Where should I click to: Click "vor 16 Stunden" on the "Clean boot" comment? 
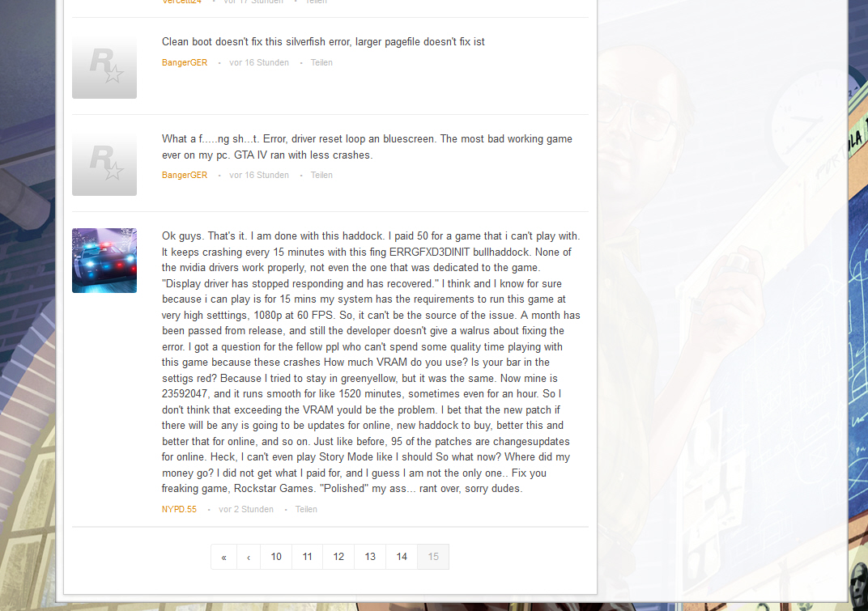click(x=259, y=62)
